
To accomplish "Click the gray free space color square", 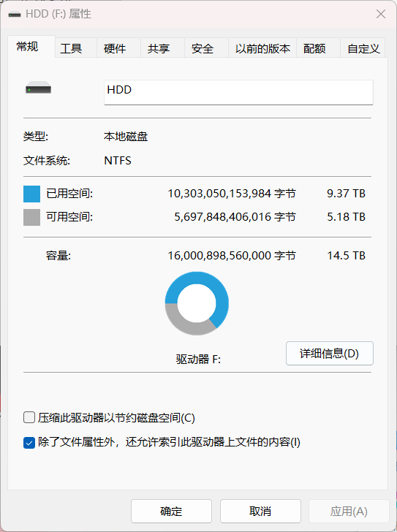I will [x=31, y=217].
